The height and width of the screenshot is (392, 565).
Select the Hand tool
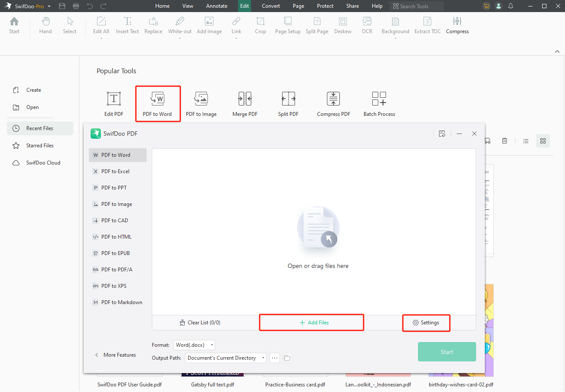click(45, 25)
